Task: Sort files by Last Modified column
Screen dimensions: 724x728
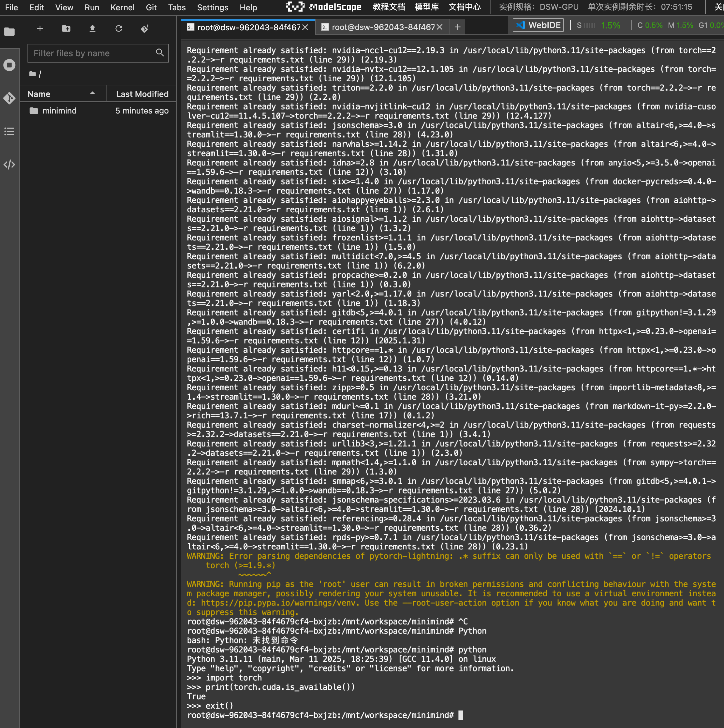Action: 142,94
